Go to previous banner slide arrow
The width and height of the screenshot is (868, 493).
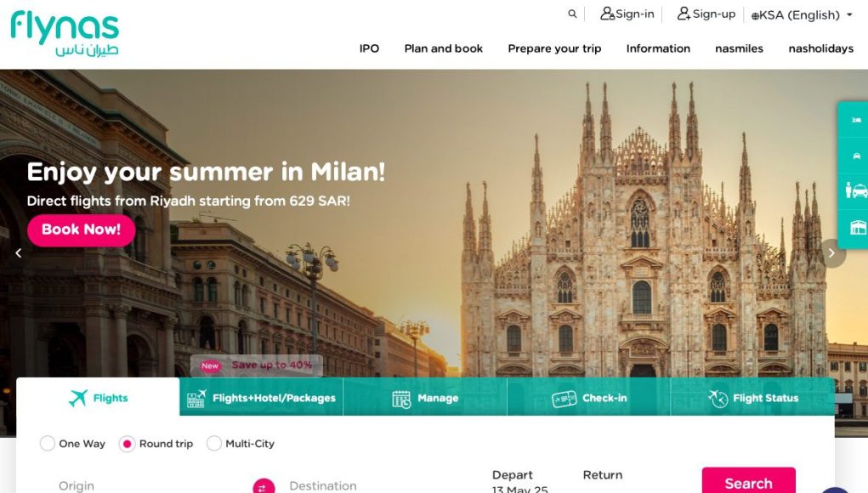(x=18, y=252)
